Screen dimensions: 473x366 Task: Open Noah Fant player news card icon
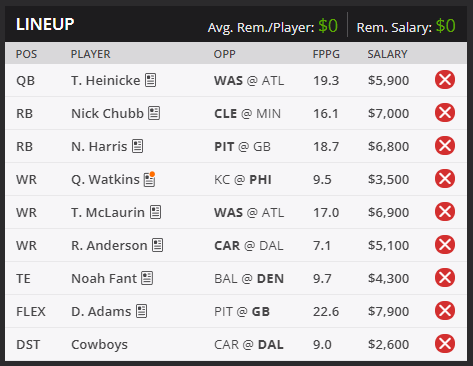147,278
